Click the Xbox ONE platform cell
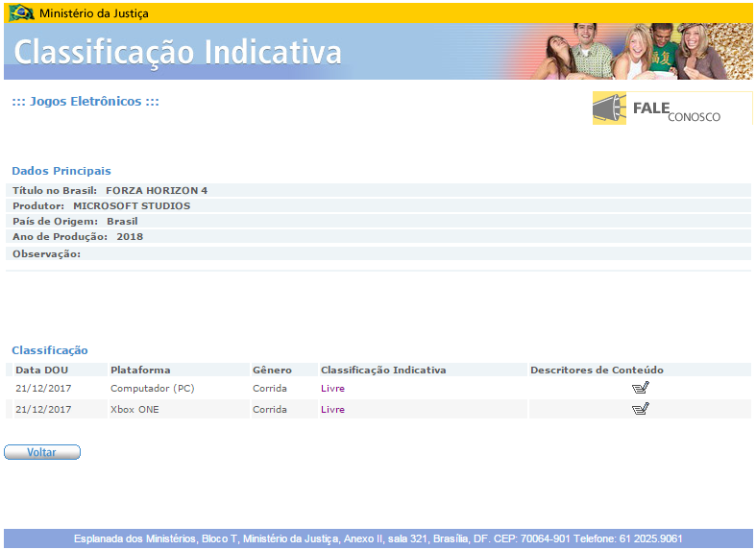Viewport: 756px width, 550px height. coord(134,410)
